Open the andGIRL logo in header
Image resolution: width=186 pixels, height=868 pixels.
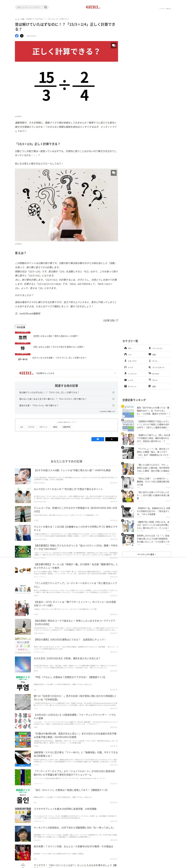[93, 7]
